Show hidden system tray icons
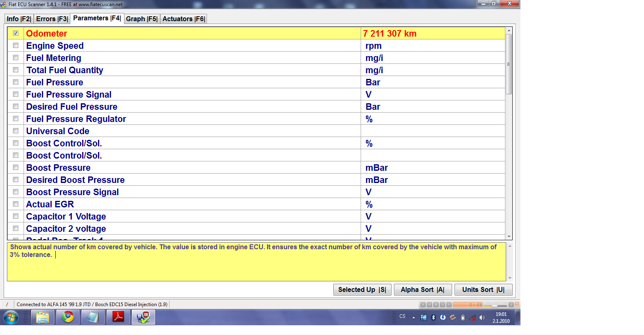This screenshot has width=644, height=335. pos(413,318)
